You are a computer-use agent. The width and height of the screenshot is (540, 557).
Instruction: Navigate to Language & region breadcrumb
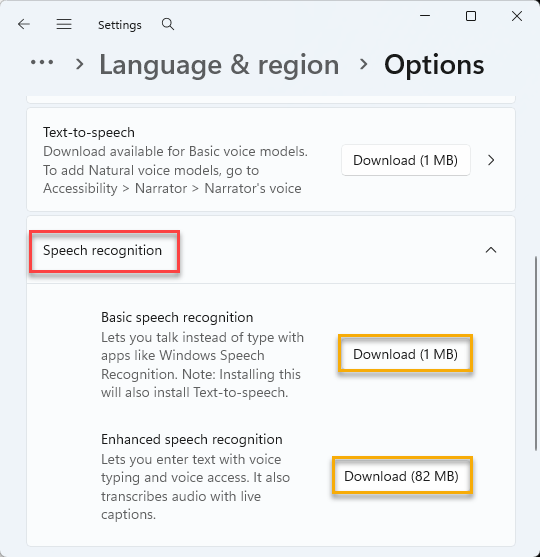219,65
